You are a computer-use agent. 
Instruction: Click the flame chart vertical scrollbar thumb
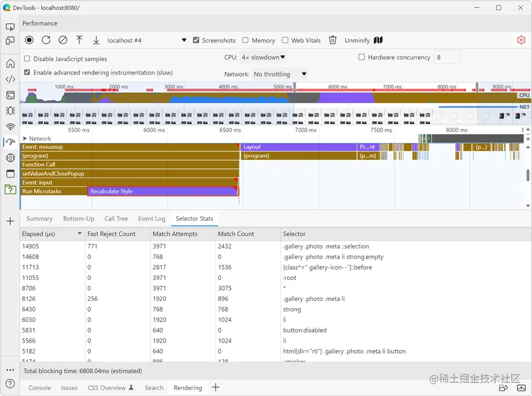pyautogui.click(x=528, y=175)
